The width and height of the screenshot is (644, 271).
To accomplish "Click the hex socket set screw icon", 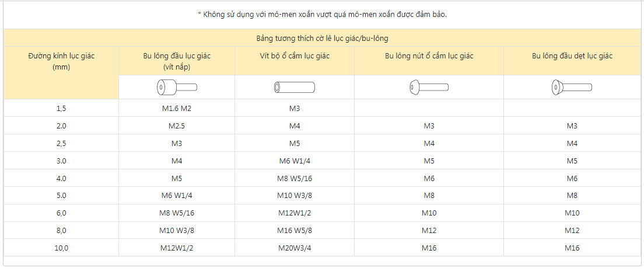I will click(294, 88).
